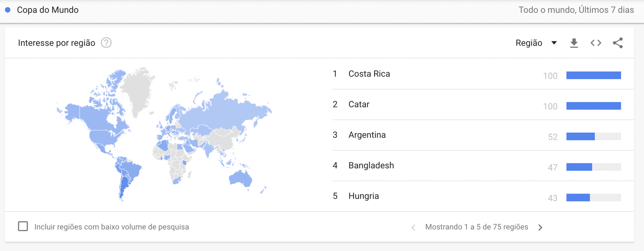Select the Copa do Mundo search term
Image resolution: width=644 pixels, height=251 pixels.
(x=47, y=10)
